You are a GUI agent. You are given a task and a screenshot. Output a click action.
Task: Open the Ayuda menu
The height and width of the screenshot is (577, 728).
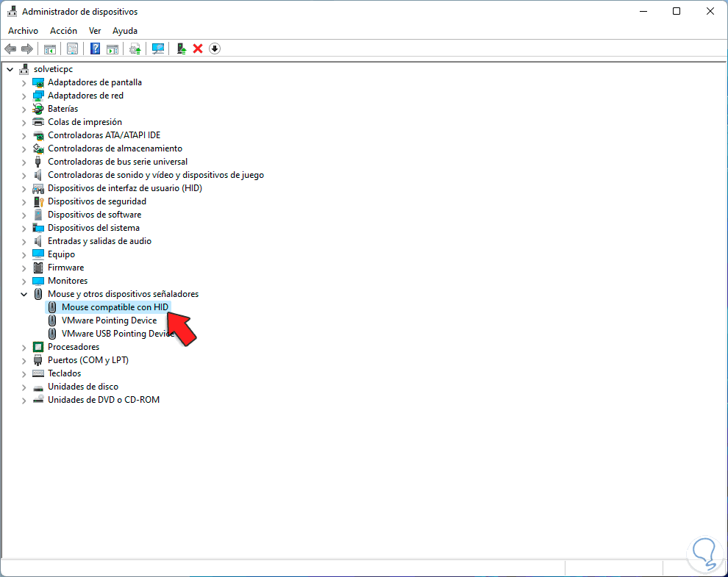[125, 31]
